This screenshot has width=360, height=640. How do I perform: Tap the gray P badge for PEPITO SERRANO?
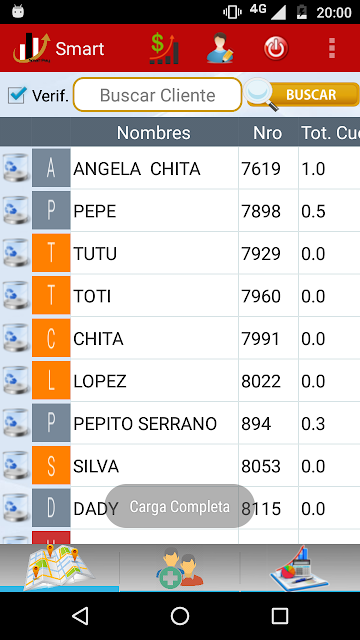point(51,422)
